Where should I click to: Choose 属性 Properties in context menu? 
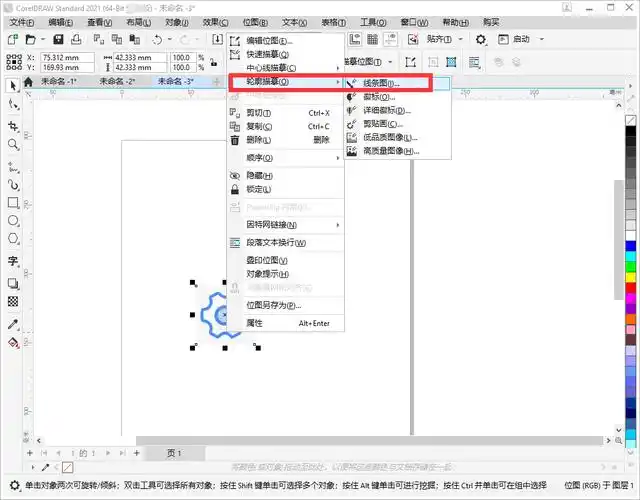[x=286, y=323]
